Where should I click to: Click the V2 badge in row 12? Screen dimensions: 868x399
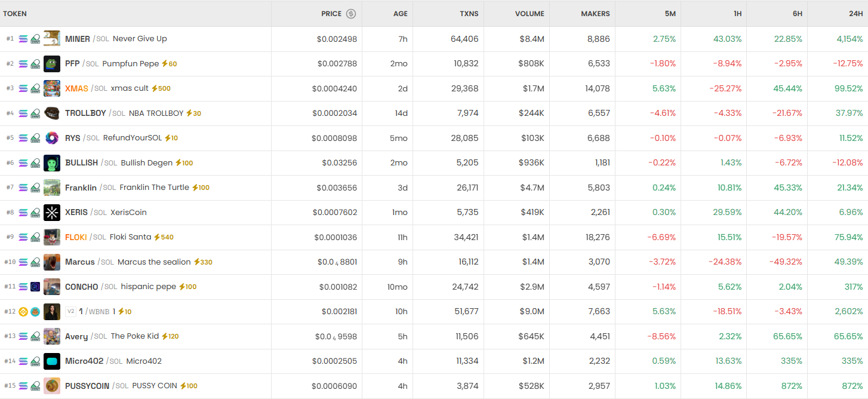[71, 311]
